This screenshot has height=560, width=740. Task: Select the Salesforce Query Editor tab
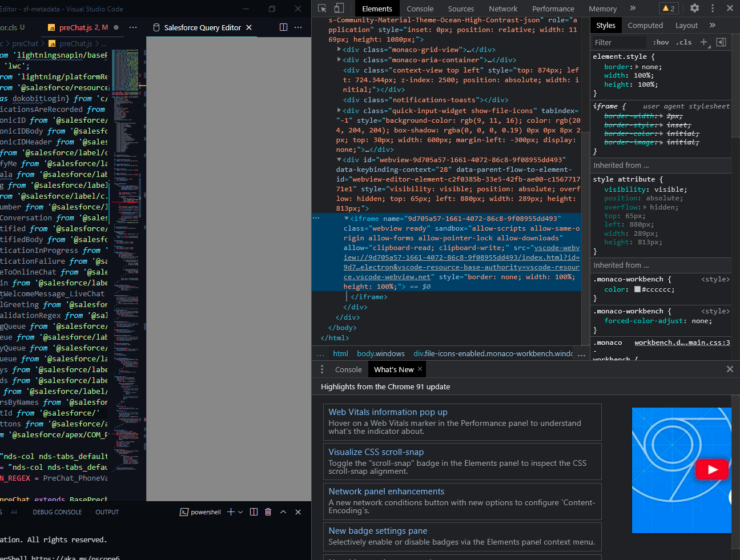point(202,27)
